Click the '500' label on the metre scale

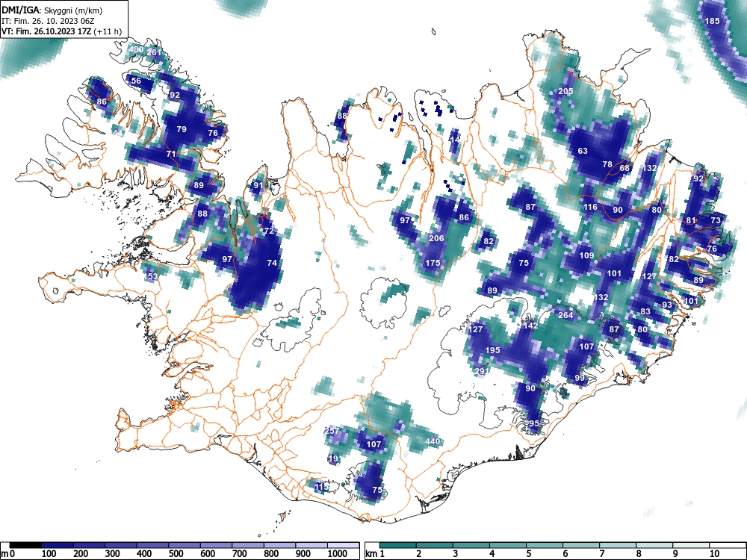(176, 554)
